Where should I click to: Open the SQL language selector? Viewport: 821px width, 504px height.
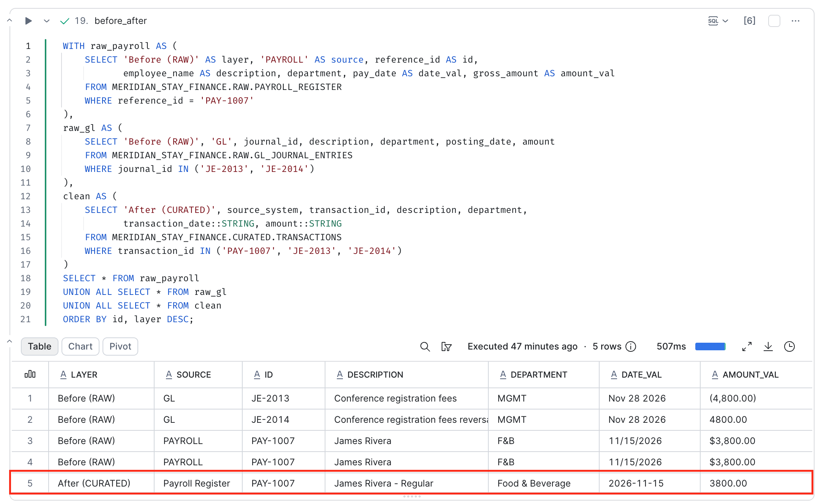coord(718,20)
